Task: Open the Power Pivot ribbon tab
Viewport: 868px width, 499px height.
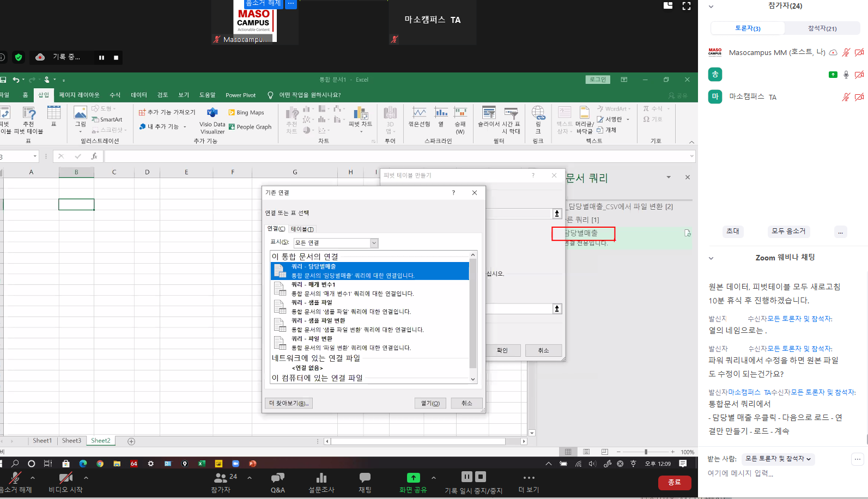Action: [240, 95]
